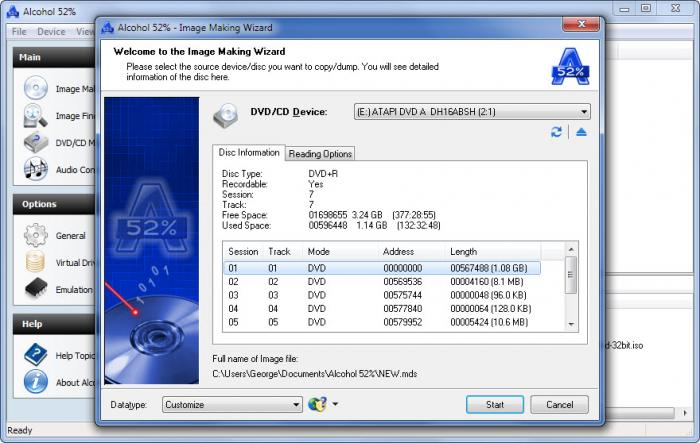
Task: Open the Datatype Customize dropdown
Action: [x=232, y=405]
